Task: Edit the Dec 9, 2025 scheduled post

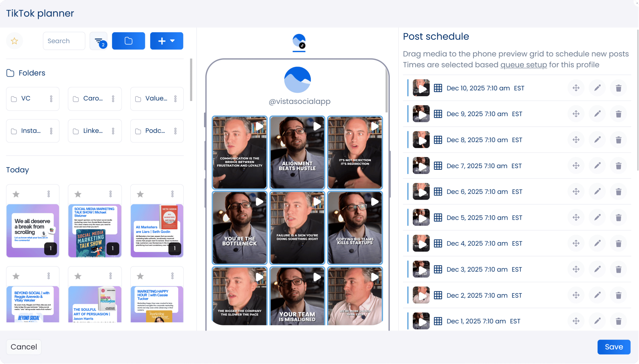Action: (597, 114)
